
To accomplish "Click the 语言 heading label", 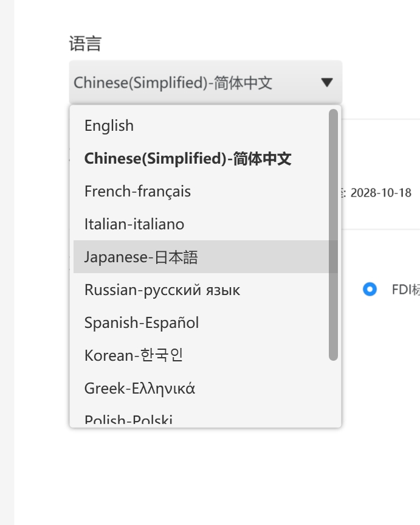I will 85,44.
